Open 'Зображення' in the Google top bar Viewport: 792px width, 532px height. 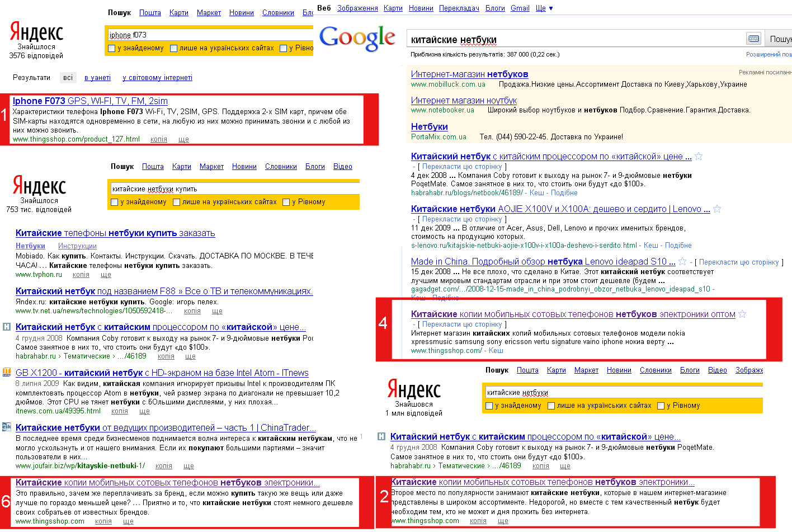(x=357, y=8)
